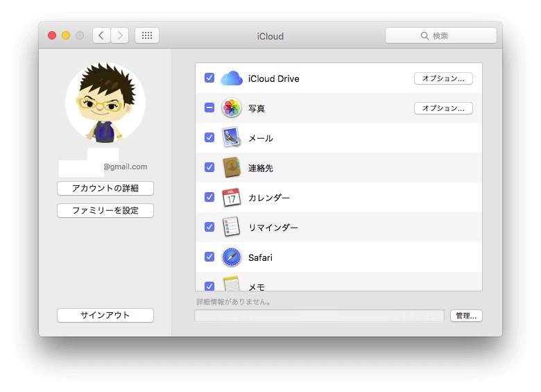Click the Notes (メモ) notepad icon
The height and width of the screenshot is (392, 541).
231,284
